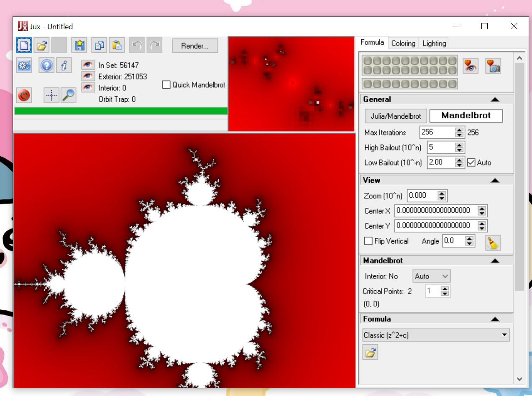The width and height of the screenshot is (532, 396).
Task: Collapse the General section
Action: (495, 100)
